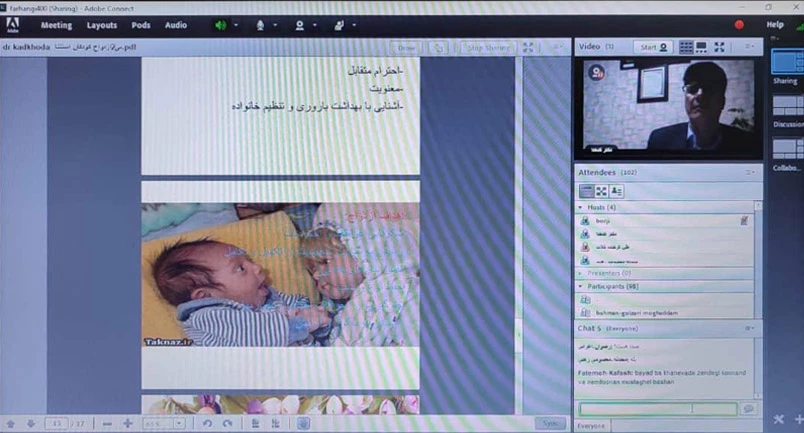The image size is (804, 433).
Task: Toggle full screen for the share pod
Action: click(528, 47)
